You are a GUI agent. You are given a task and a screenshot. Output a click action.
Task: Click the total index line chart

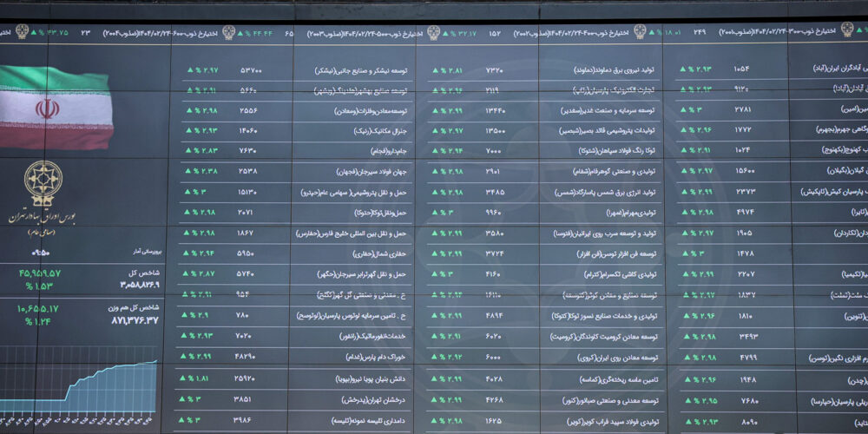[79, 387]
